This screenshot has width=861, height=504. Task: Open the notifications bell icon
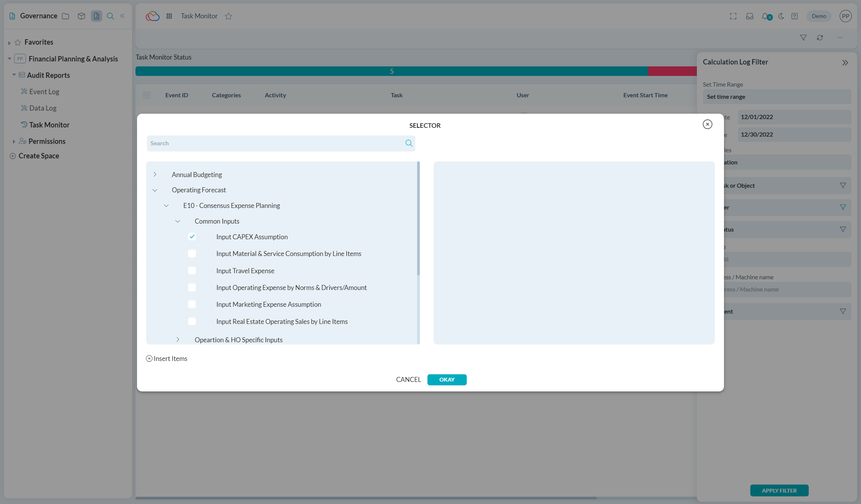pyautogui.click(x=765, y=16)
